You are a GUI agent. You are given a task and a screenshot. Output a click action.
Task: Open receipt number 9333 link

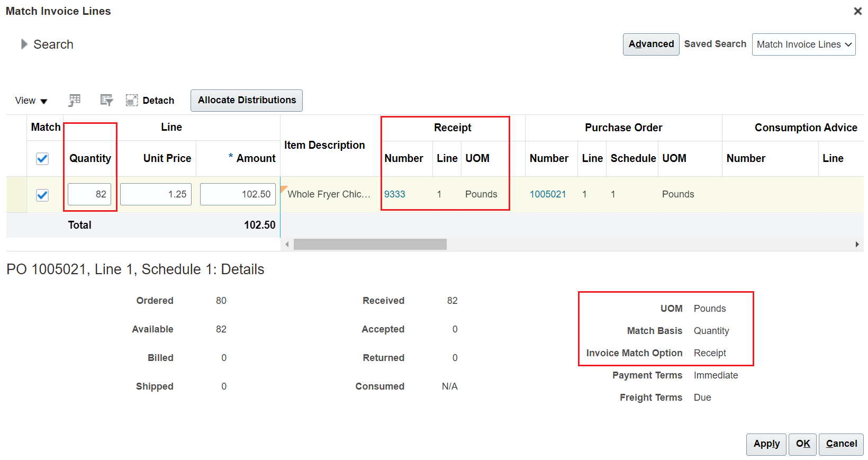click(395, 194)
